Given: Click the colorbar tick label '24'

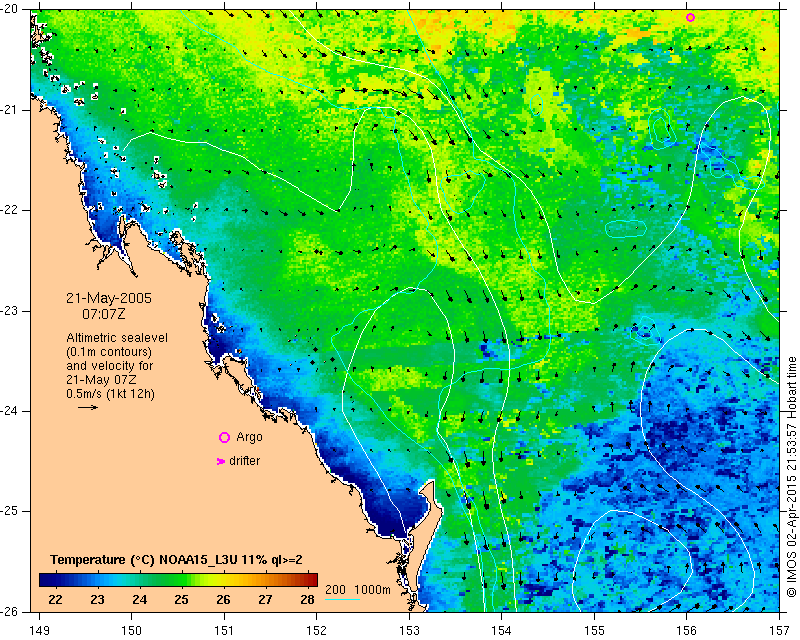Looking at the screenshot, I should [139, 600].
